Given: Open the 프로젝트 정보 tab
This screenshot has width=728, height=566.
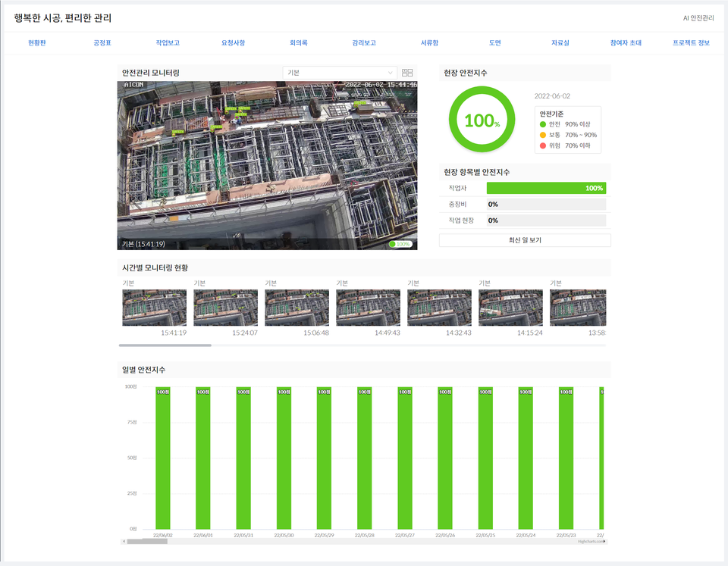Looking at the screenshot, I should point(692,42).
